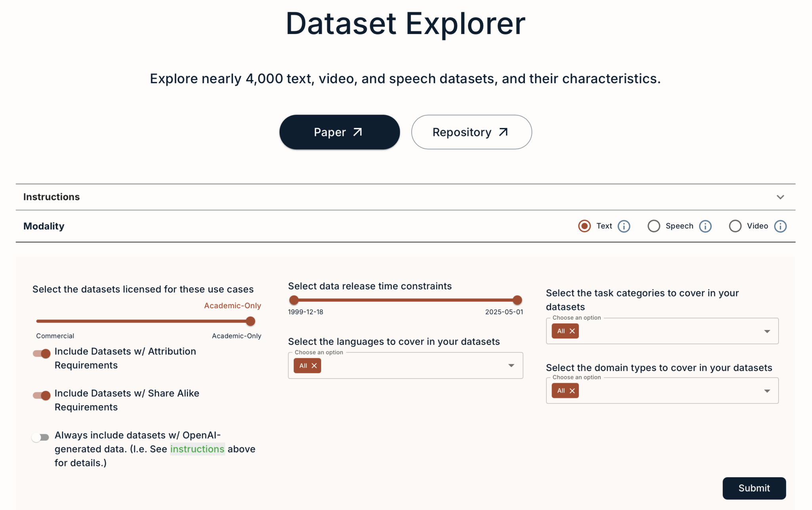Screen dimensions: 812x510
Task: Click the Dataset Explorer title
Action: click(406, 24)
